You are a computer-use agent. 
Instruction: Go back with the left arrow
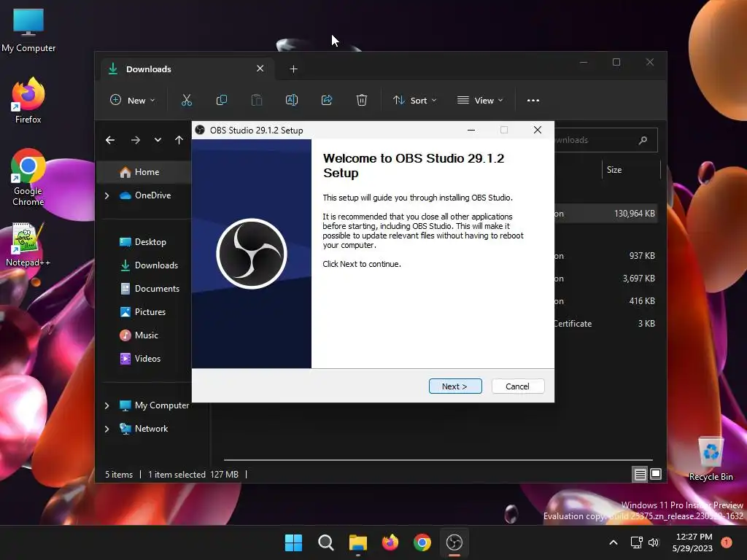110,140
